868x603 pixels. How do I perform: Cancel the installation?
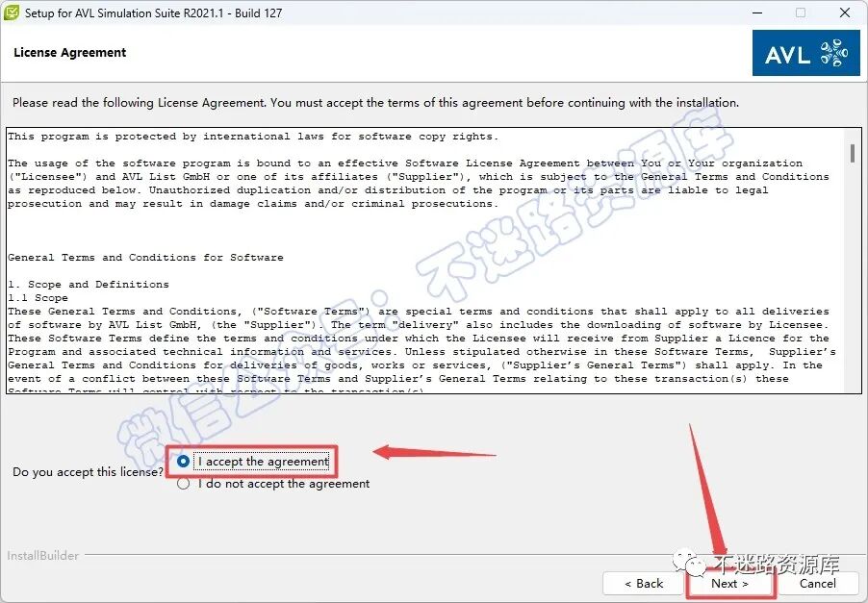tap(818, 583)
